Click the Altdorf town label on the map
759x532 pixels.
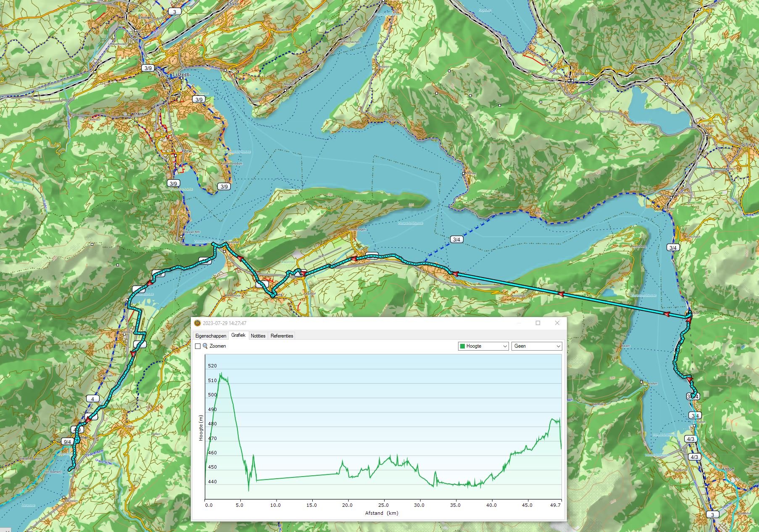coord(727,469)
